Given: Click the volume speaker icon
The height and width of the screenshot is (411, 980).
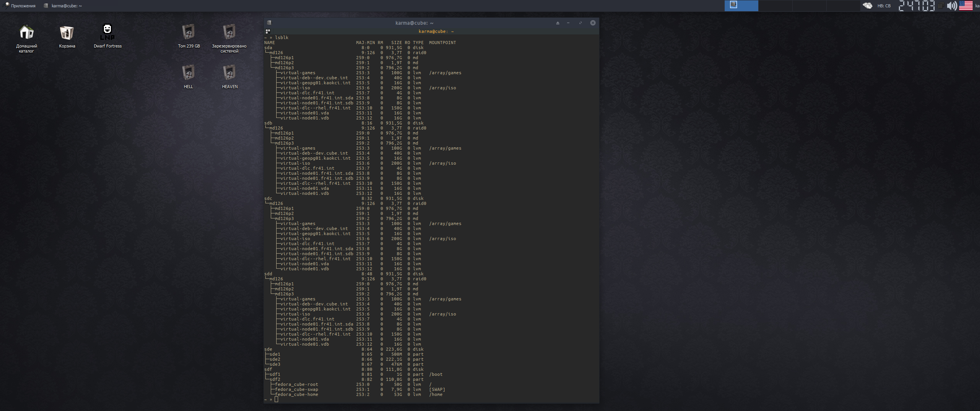Looking at the screenshot, I should point(951,6).
